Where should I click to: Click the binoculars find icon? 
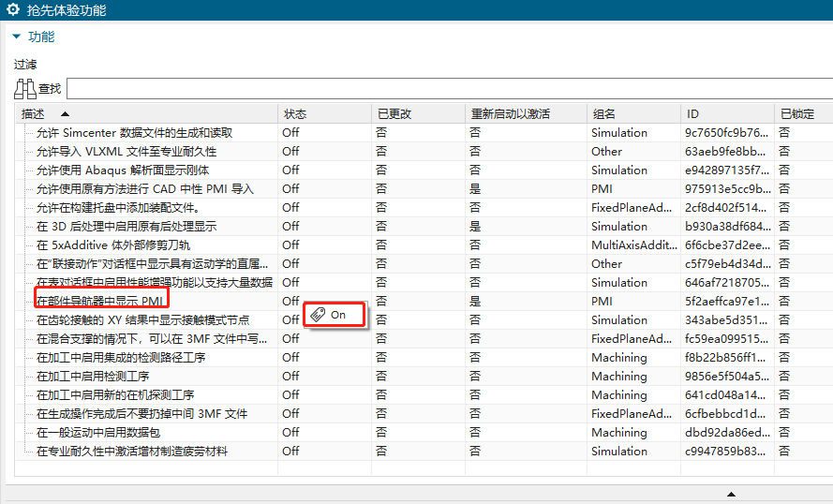pos(25,89)
